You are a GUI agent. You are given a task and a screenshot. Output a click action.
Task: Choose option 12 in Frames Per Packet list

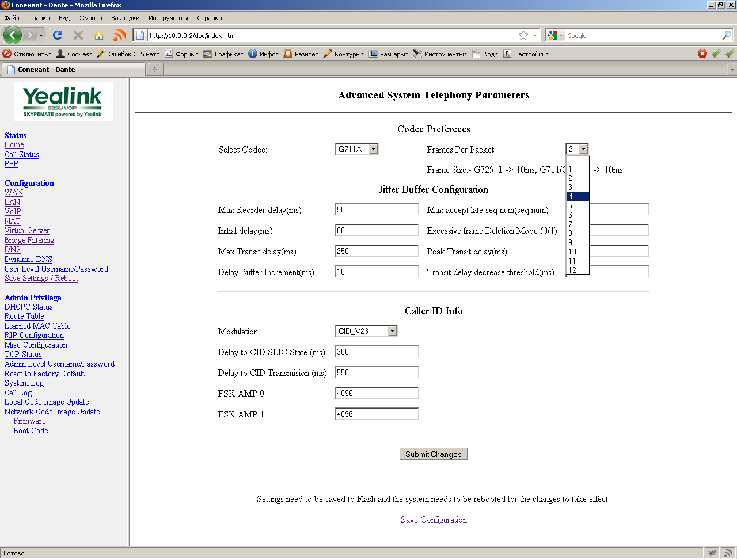pyautogui.click(x=578, y=270)
